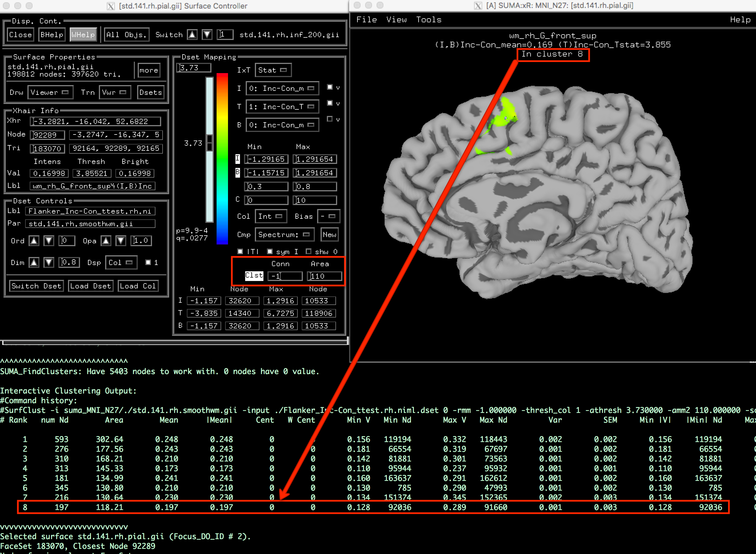The height and width of the screenshot is (554, 756).
Task: Click the Ord up arrow
Action: coord(34,241)
